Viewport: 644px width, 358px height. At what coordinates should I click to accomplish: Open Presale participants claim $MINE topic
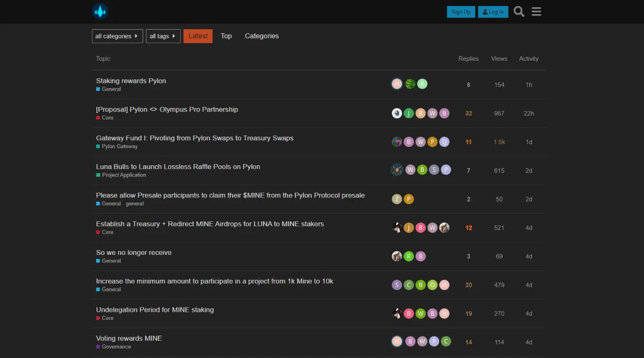[230, 195]
